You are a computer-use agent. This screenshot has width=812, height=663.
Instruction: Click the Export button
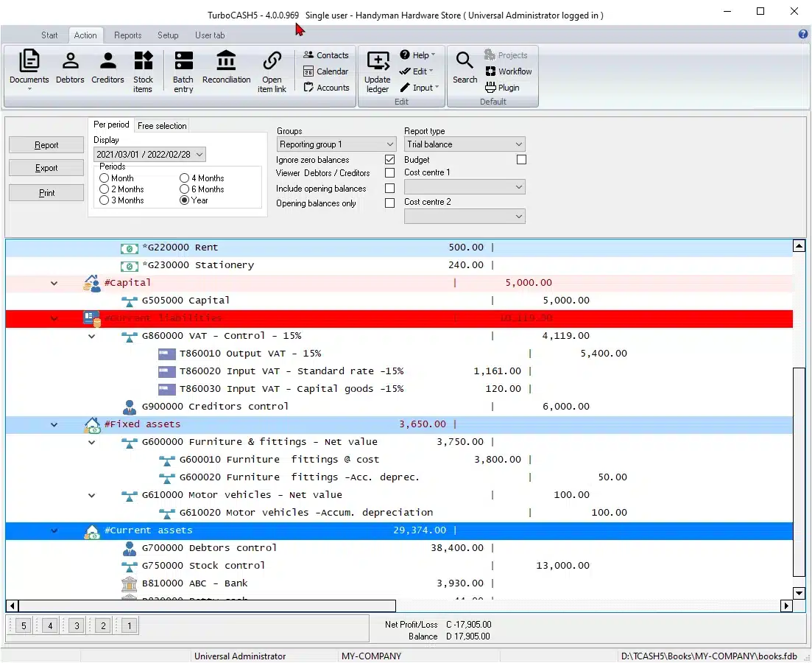[x=46, y=168]
